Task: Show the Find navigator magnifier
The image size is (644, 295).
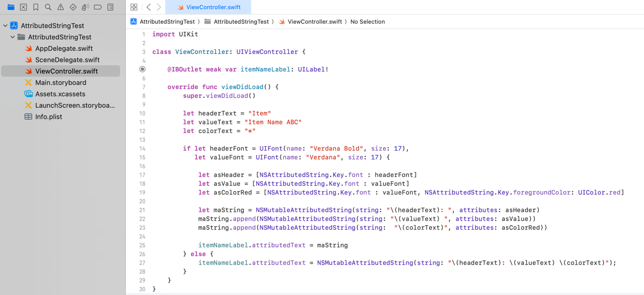Action: click(x=48, y=7)
